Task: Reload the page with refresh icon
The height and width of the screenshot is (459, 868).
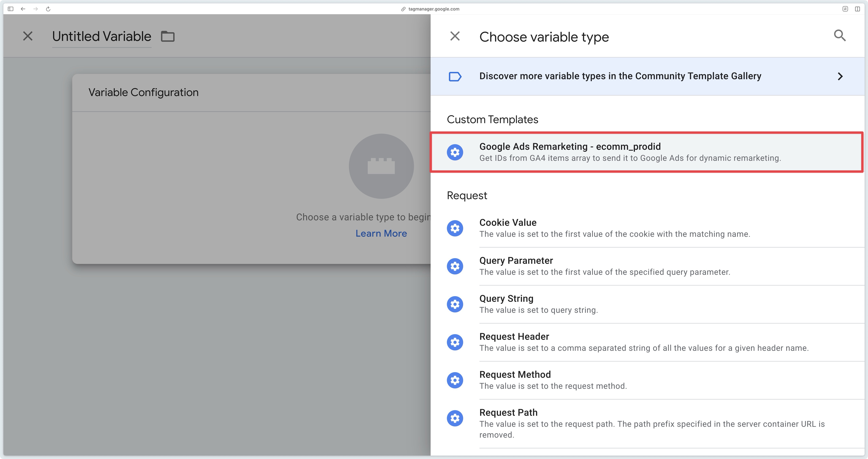Action: (48, 9)
